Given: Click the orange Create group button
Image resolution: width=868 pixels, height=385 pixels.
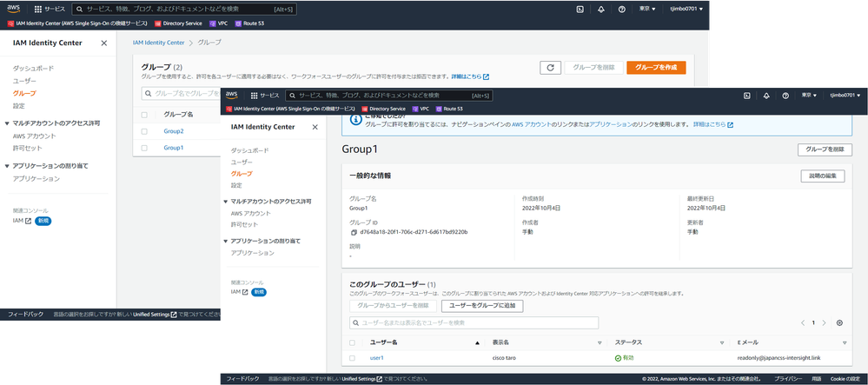Looking at the screenshot, I should pyautogui.click(x=656, y=67).
